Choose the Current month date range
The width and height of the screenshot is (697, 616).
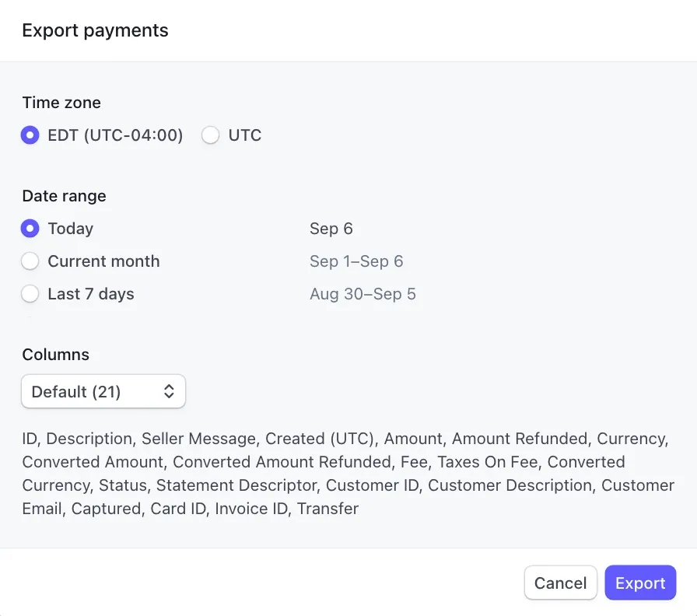(x=30, y=261)
